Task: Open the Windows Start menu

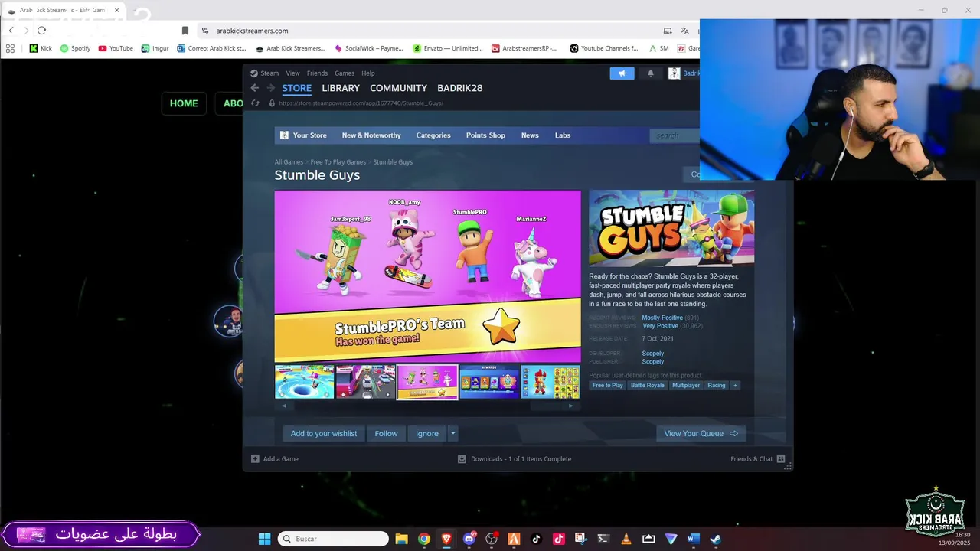Action: click(x=264, y=539)
